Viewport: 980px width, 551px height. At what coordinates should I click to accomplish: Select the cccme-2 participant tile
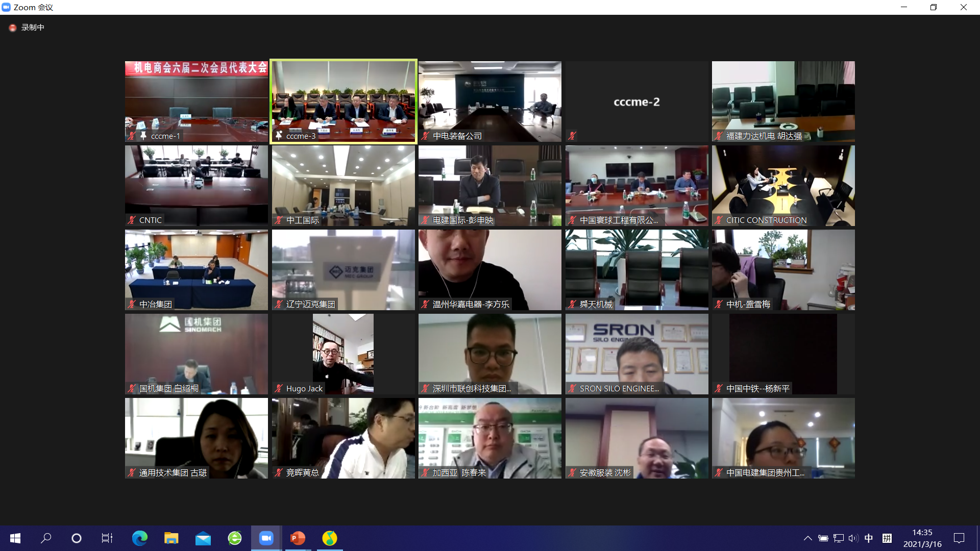[637, 102]
